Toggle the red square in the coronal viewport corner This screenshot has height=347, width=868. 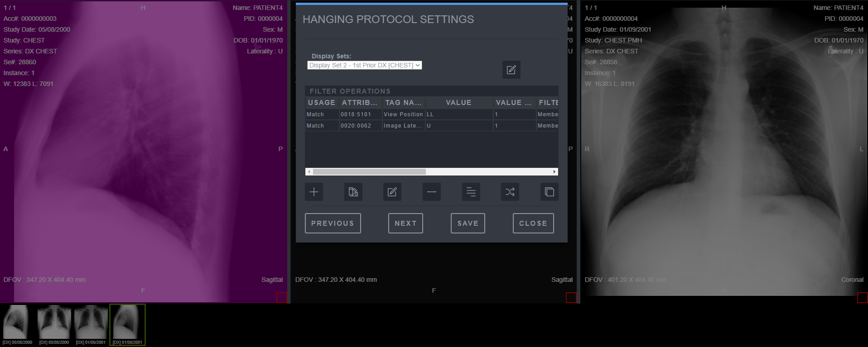[862, 297]
